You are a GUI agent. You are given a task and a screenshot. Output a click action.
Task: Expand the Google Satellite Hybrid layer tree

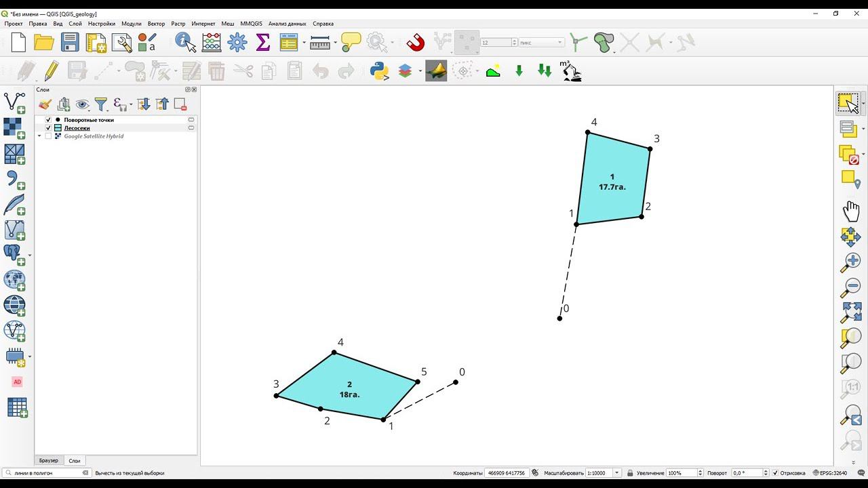(x=39, y=136)
